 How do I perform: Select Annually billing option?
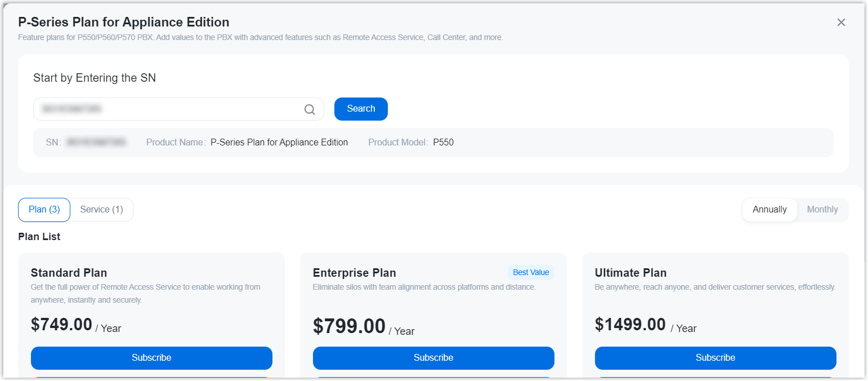tap(769, 210)
